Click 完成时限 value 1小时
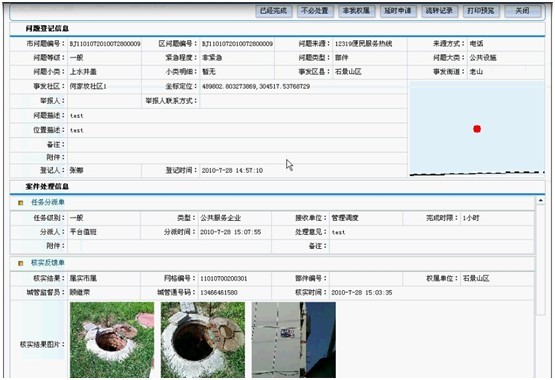555x380 pixels. point(471,218)
